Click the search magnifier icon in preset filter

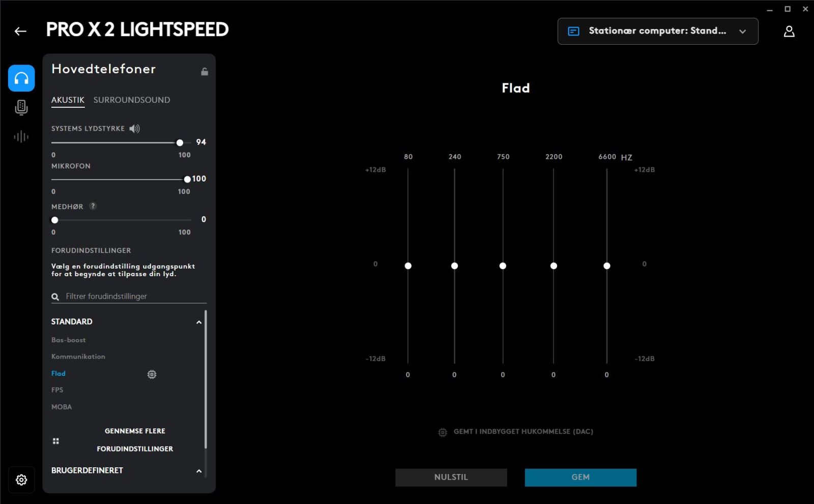(55, 297)
